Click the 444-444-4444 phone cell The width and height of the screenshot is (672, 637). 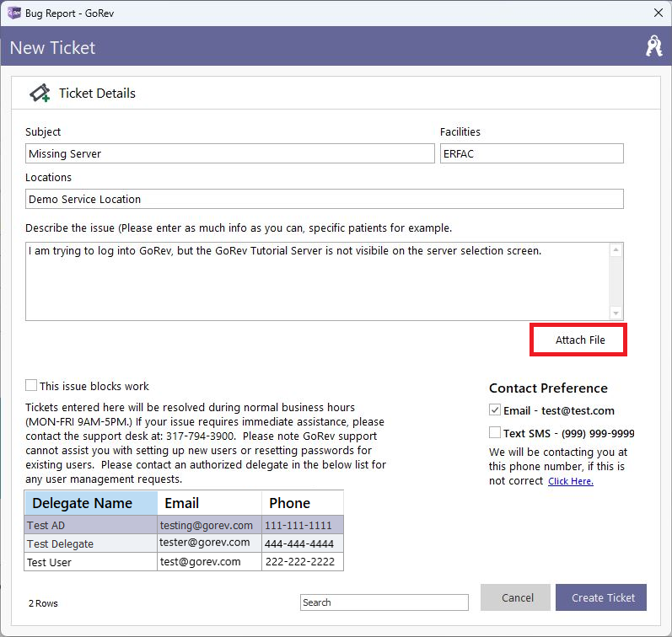303,543
